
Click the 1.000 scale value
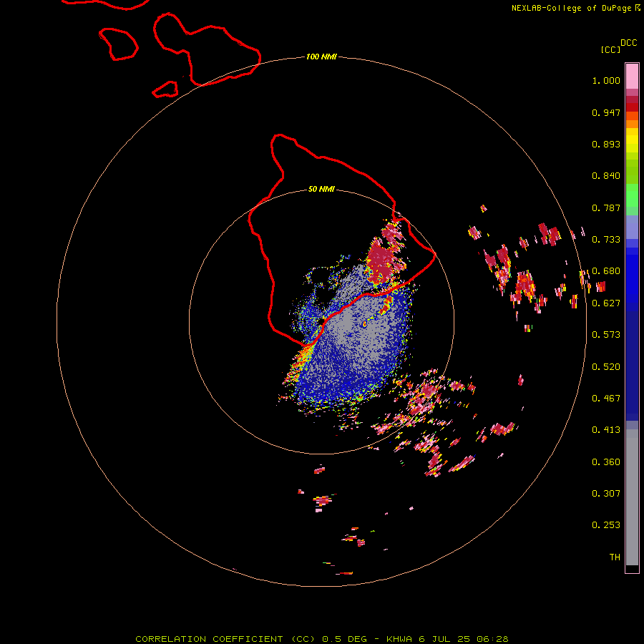click(606, 80)
